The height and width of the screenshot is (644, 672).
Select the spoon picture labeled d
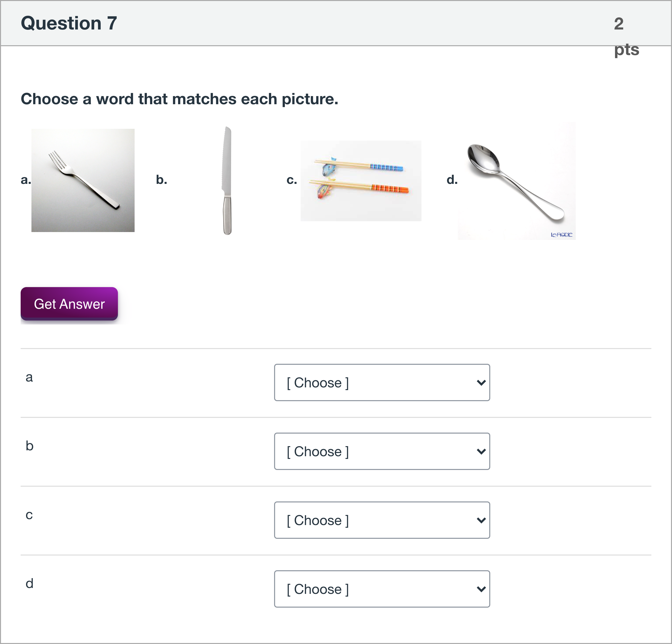(x=516, y=180)
